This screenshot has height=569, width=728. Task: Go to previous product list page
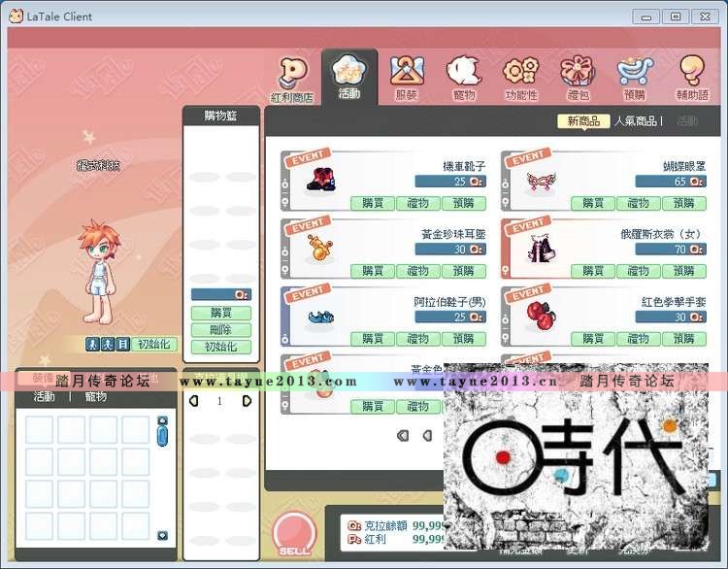(x=428, y=436)
